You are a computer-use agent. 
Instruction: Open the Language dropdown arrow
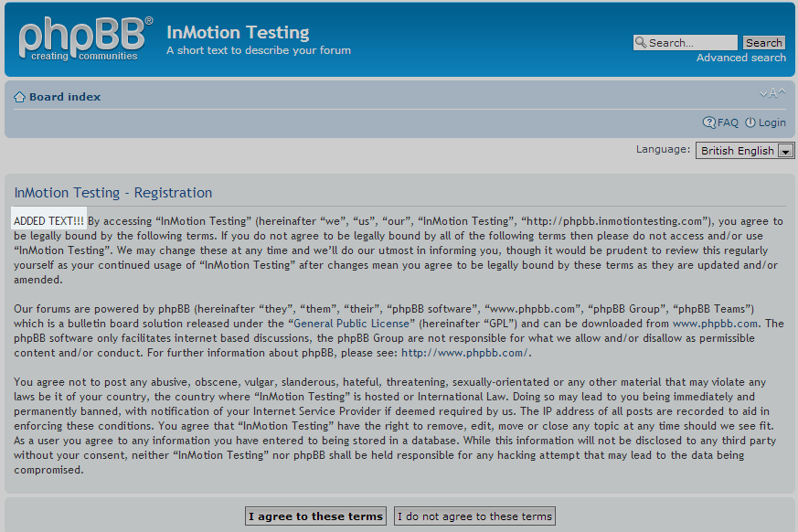786,151
